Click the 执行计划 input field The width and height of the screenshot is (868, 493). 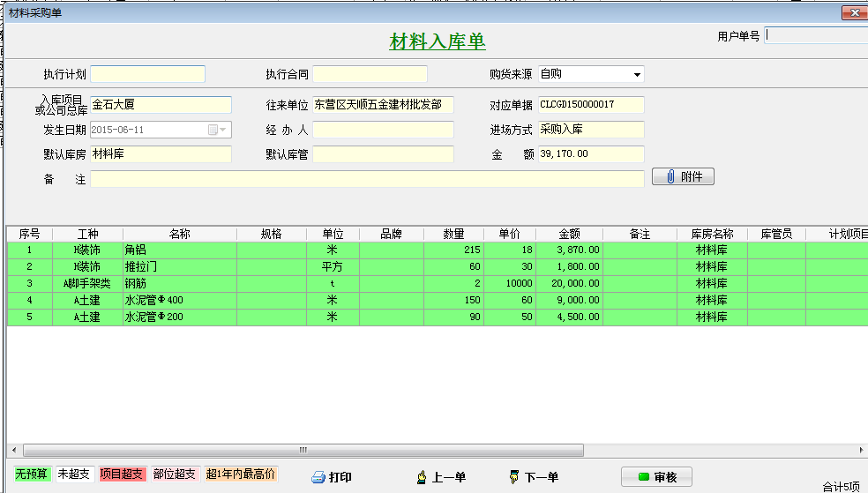pyautogui.click(x=147, y=74)
